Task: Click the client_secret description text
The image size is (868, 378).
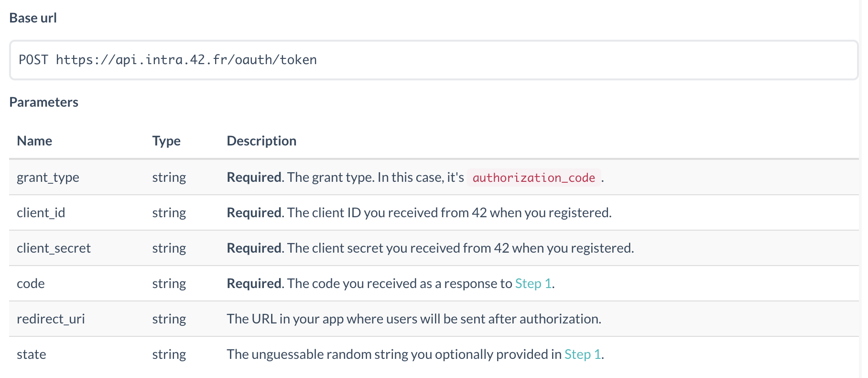Action: (430, 248)
